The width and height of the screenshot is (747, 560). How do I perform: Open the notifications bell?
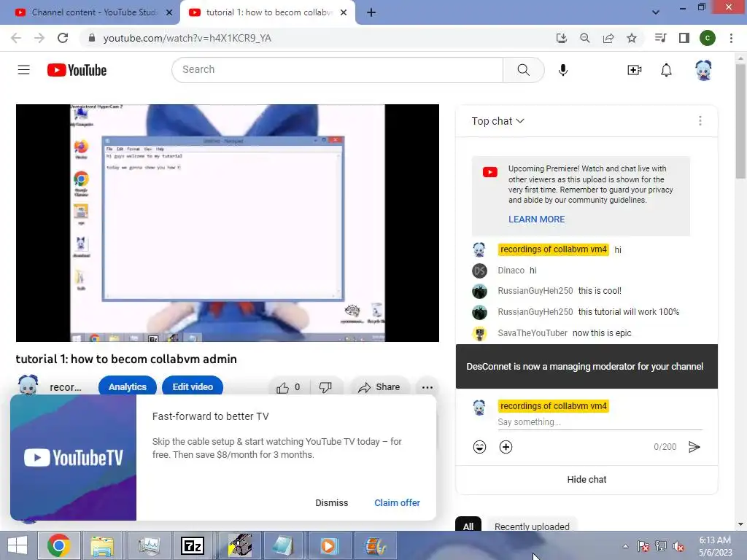point(666,70)
